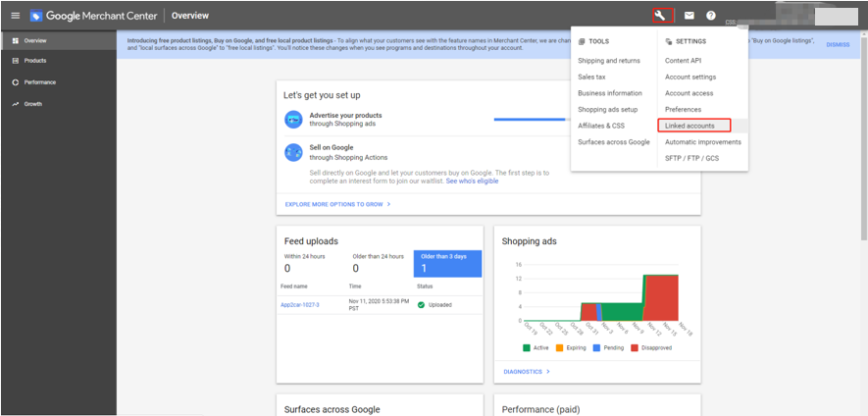The height and width of the screenshot is (416, 868).
Task: Dismiss the announcement banner
Action: 838,44
